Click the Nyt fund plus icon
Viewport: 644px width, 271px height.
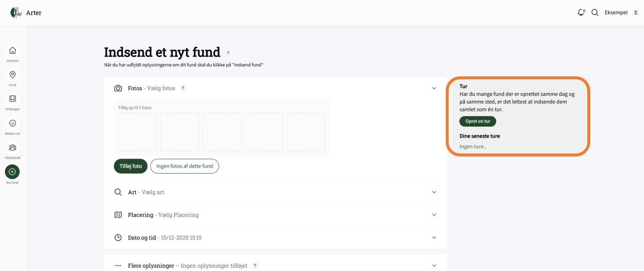click(x=12, y=172)
